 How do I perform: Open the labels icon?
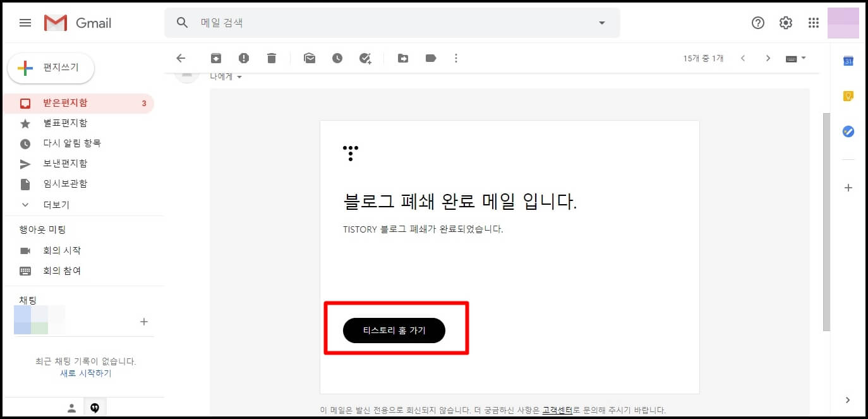coord(431,58)
